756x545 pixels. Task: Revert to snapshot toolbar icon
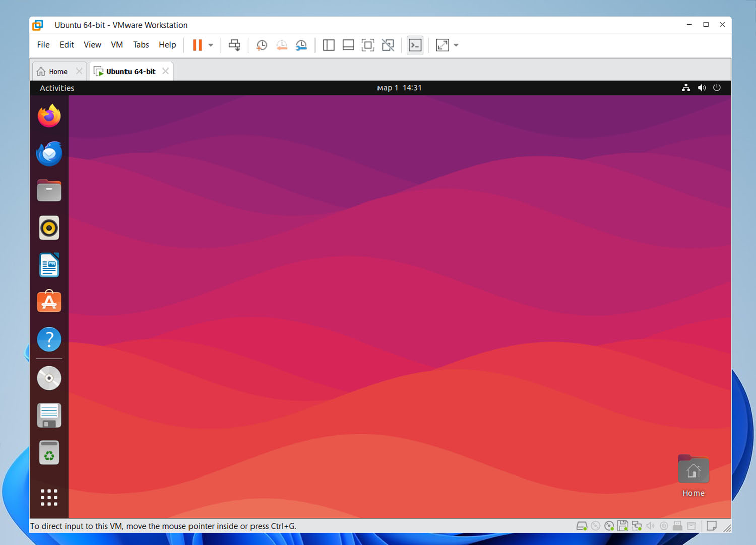coord(282,45)
